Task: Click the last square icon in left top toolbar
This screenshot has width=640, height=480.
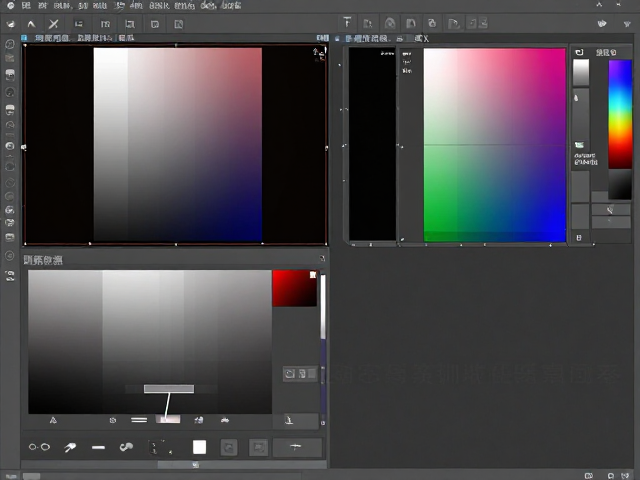Action: [x=178, y=24]
